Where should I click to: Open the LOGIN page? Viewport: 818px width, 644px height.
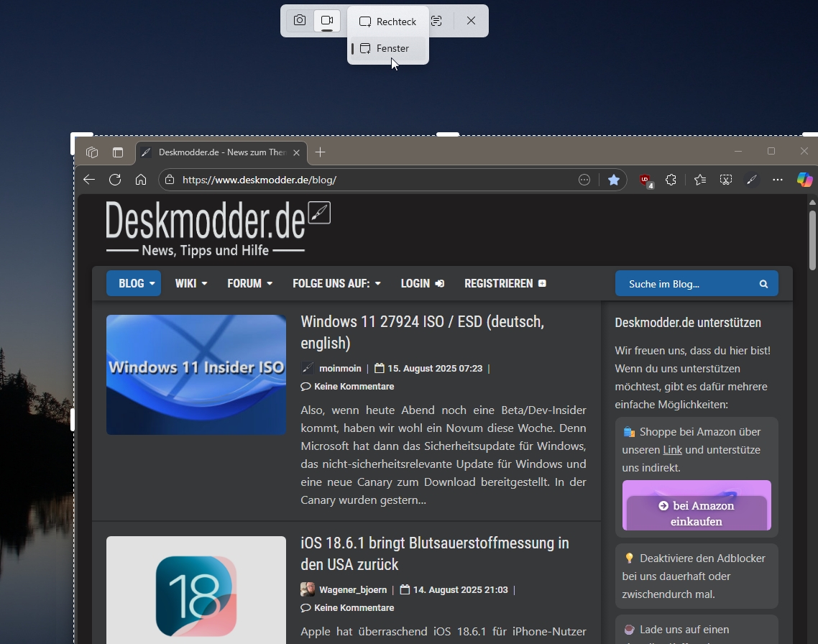[422, 284]
